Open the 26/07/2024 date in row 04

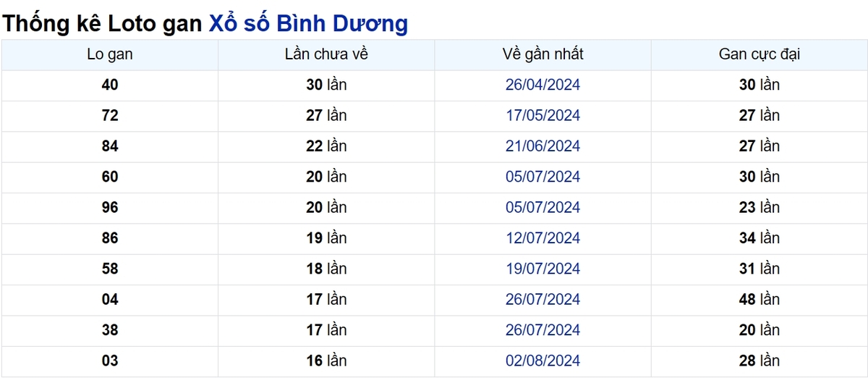tap(543, 299)
